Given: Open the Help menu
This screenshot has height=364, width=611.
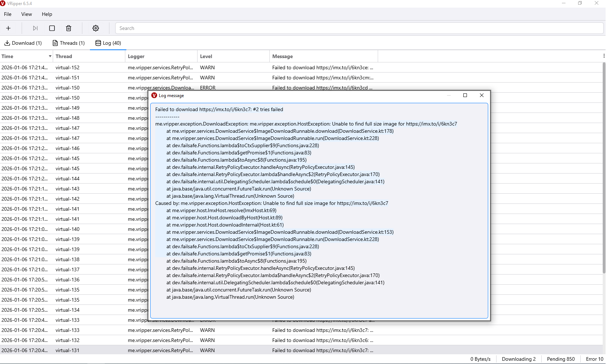Looking at the screenshot, I should click(47, 14).
